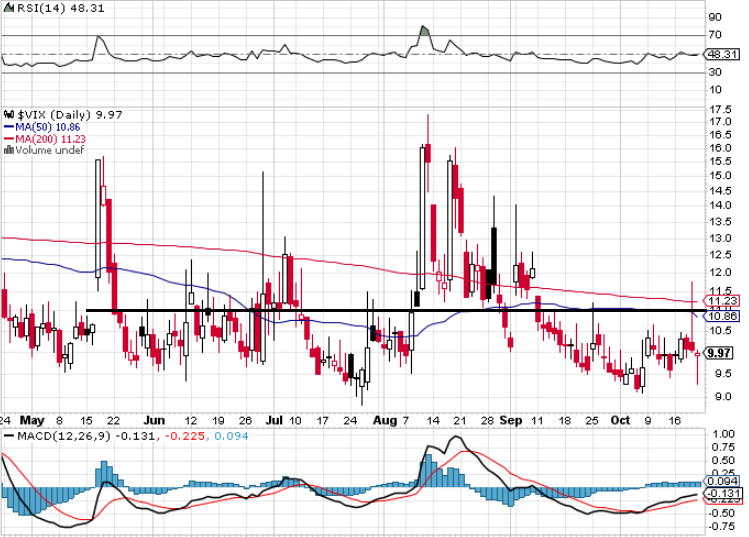Click the 17 date label after Jul
Screen dimensions: 749x537
tap(323, 421)
